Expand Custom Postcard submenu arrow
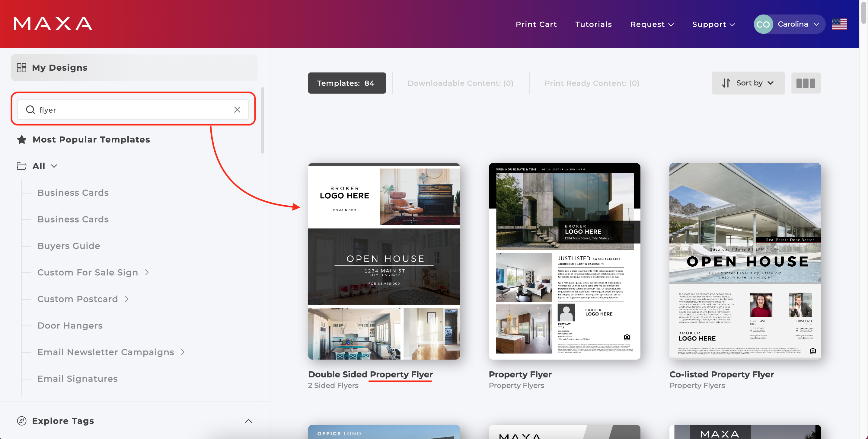The image size is (868, 439). coord(127,299)
